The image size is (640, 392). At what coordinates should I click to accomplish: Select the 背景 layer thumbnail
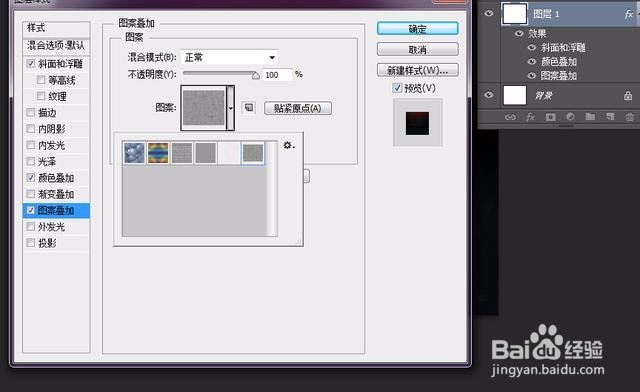pos(515,95)
